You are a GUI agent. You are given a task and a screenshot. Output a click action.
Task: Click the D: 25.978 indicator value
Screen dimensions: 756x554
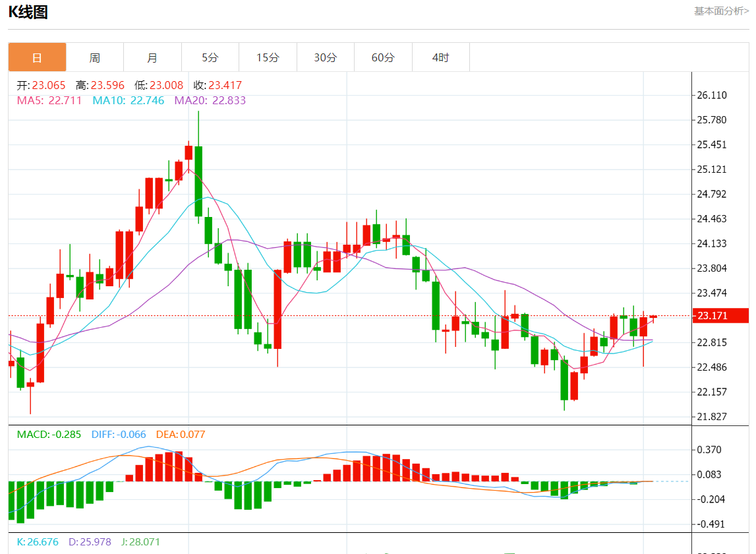click(90, 542)
